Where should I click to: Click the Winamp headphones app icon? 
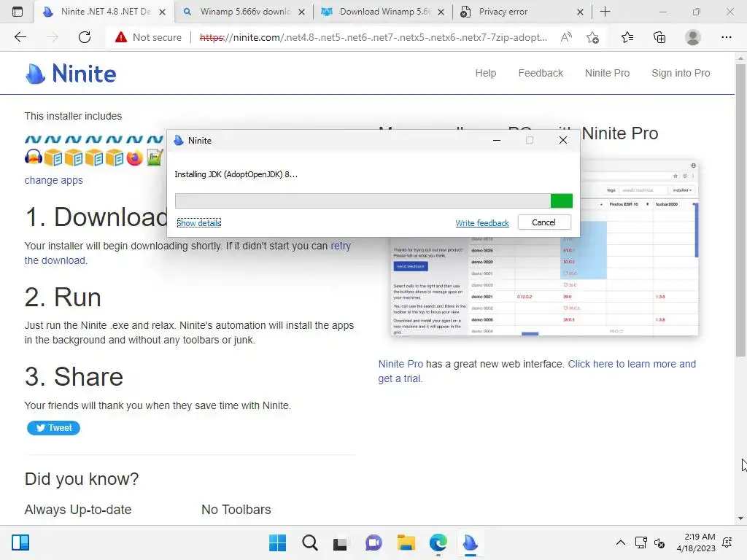[x=34, y=157]
